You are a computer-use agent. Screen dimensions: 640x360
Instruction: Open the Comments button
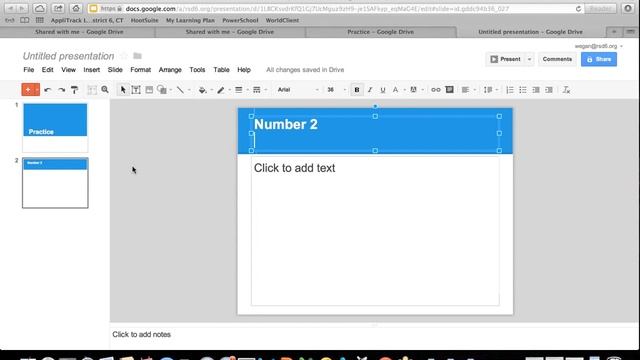557,59
